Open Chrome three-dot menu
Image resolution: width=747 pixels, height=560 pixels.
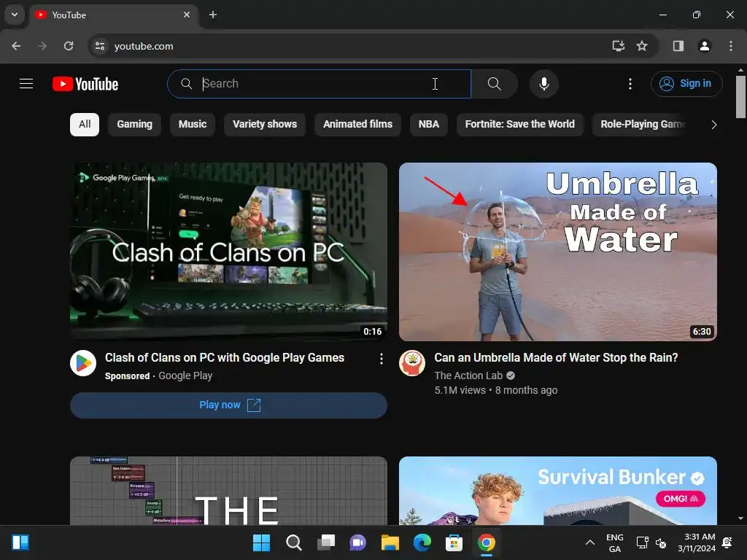click(x=731, y=46)
